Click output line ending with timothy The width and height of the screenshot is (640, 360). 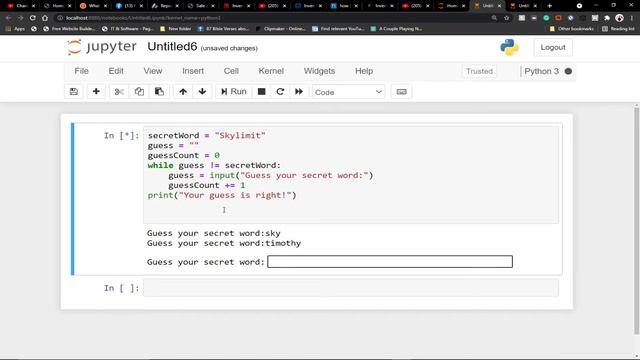(x=224, y=243)
